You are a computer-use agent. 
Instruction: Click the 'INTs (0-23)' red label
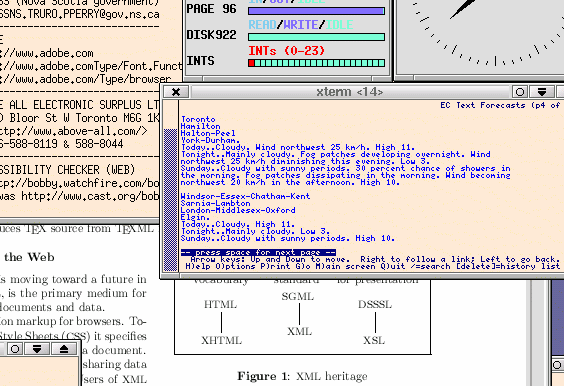coord(287,51)
